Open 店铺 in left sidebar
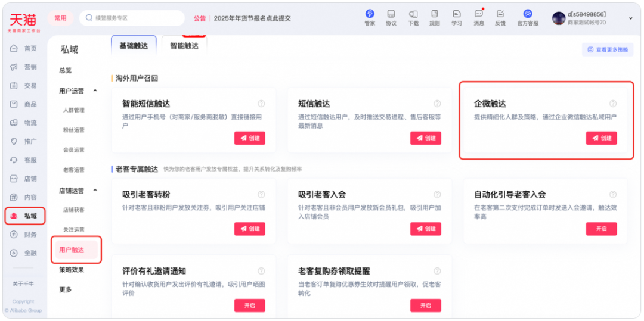Image resolution: width=644 pixels, height=321 pixels. (23, 179)
